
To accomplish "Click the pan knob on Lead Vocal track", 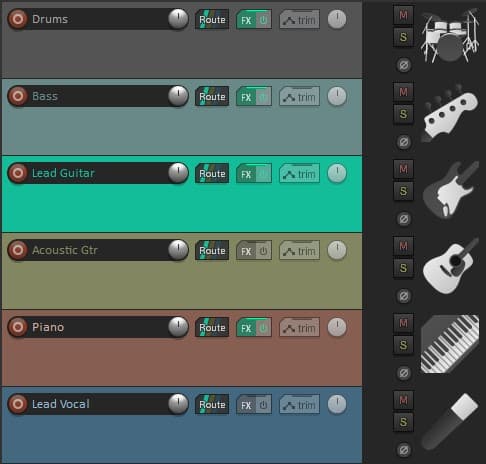I will [337, 404].
